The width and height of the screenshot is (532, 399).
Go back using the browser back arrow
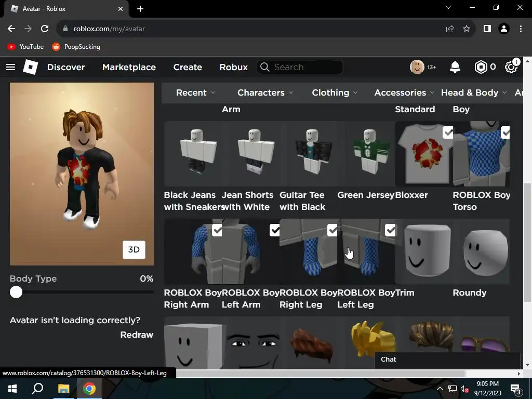point(11,29)
